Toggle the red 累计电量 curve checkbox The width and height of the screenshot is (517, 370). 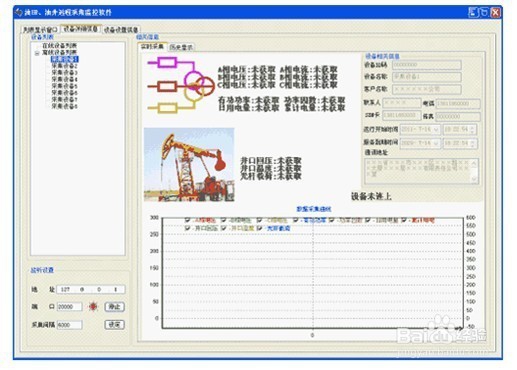click(x=404, y=220)
